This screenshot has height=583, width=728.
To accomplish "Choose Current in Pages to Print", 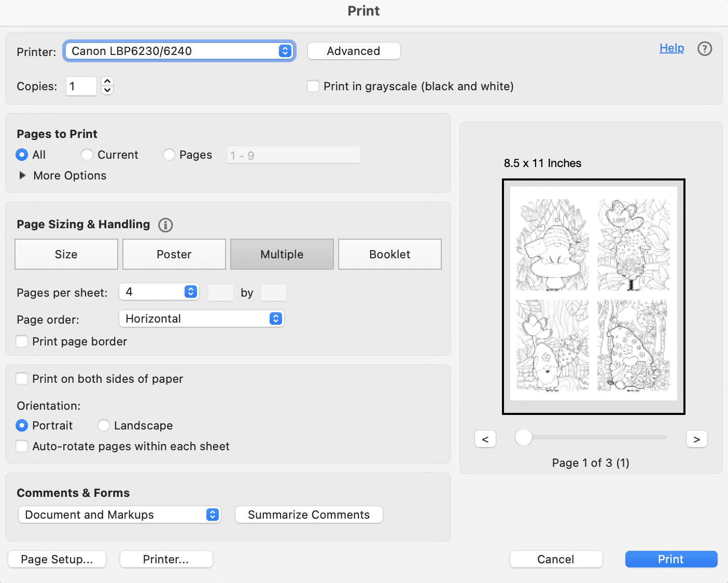I will click(87, 155).
